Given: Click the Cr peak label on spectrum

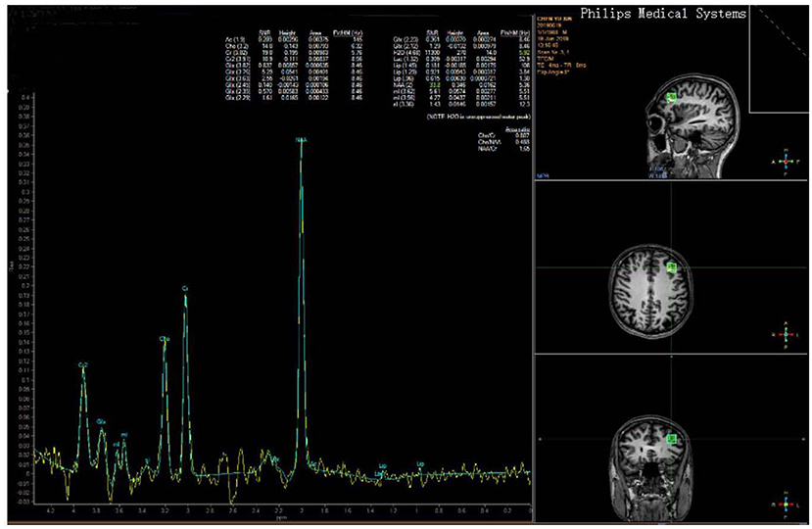Looking at the screenshot, I should point(185,288).
